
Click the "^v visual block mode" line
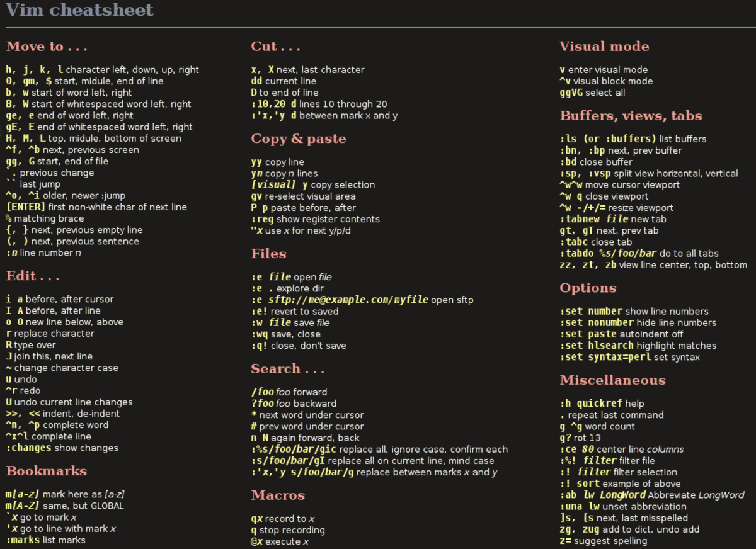point(606,81)
